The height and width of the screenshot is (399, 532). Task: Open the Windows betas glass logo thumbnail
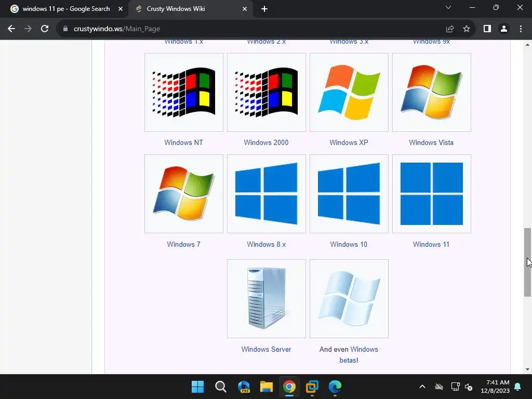click(x=349, y=299)
